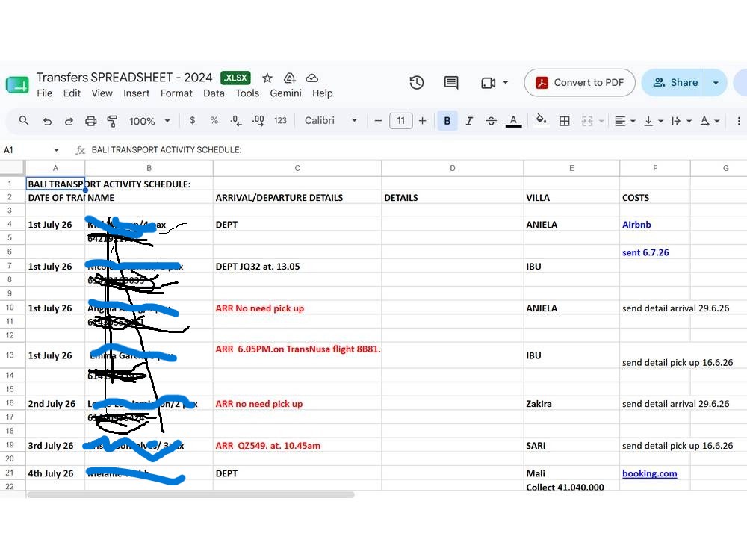This screenshot has width=747, height=560.
Task: Open the Calibri font dropdown
Action: point(331,120)
